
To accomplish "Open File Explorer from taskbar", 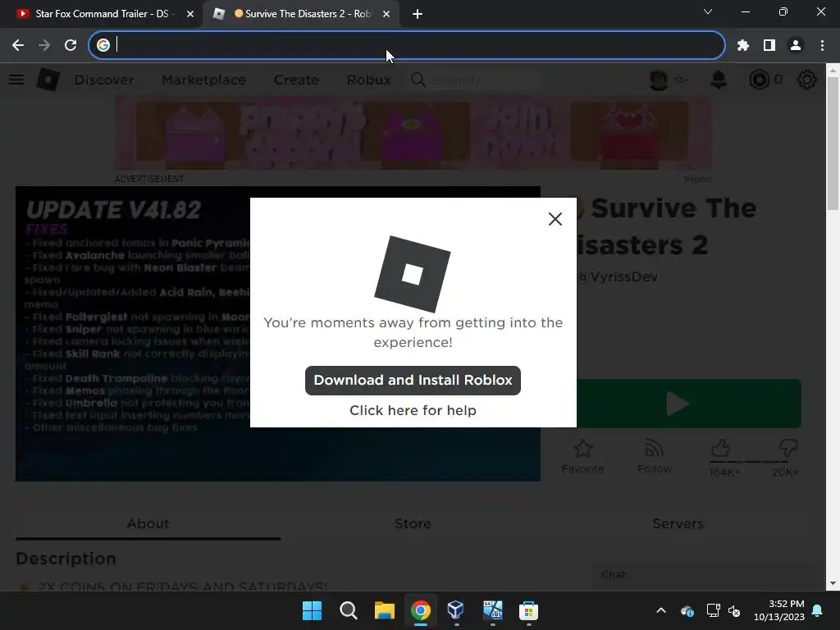I will pyautogui.click(x=384, y=610).
